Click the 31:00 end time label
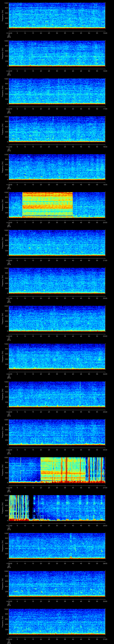Viewport: 114px width, 644px height. click(105, 639)
